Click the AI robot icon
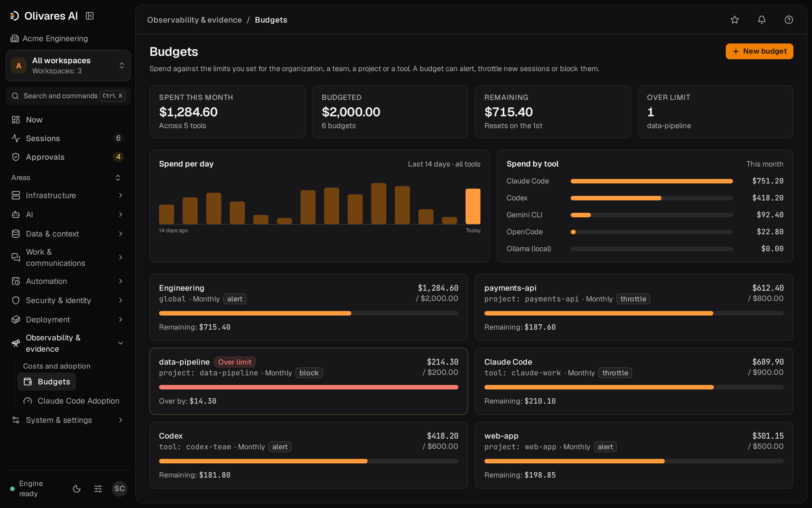 click(16, 214)
